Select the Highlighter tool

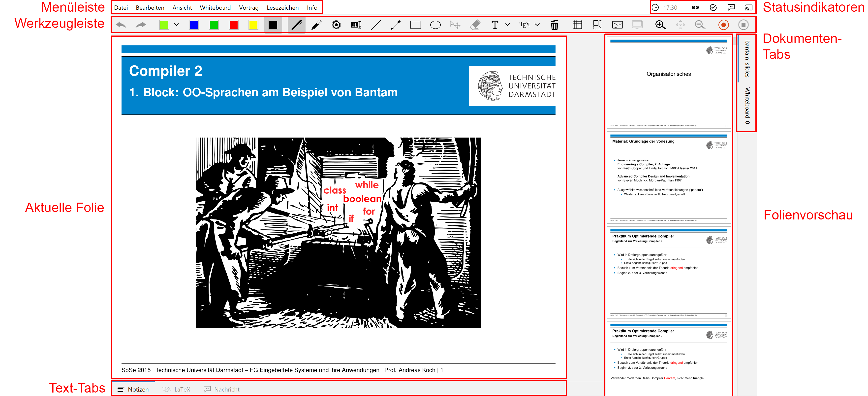(316, 25)
